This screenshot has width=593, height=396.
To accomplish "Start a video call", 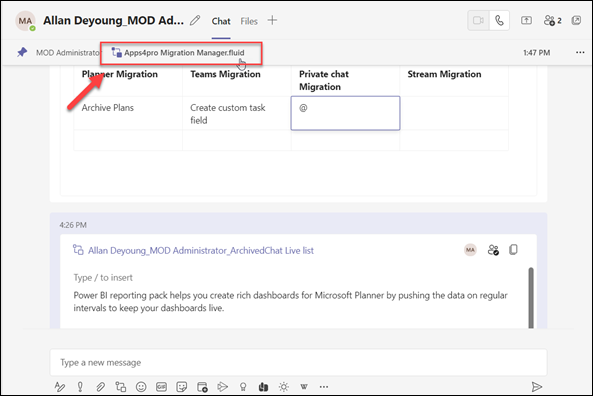I will tap(478, 20).
